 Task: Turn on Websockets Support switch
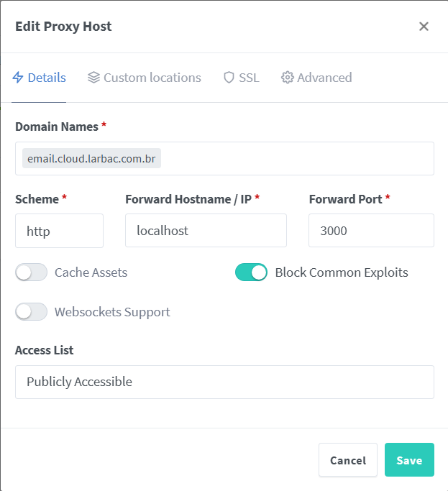(31, 312)
